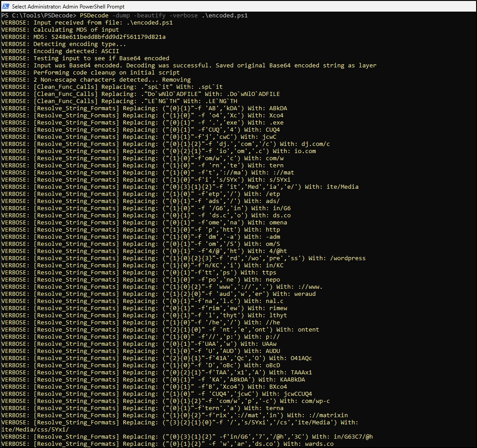Click the line ending 'With: UAAw'
The width and height of the screenshot is (477, 448).
(x=139, y=344)
